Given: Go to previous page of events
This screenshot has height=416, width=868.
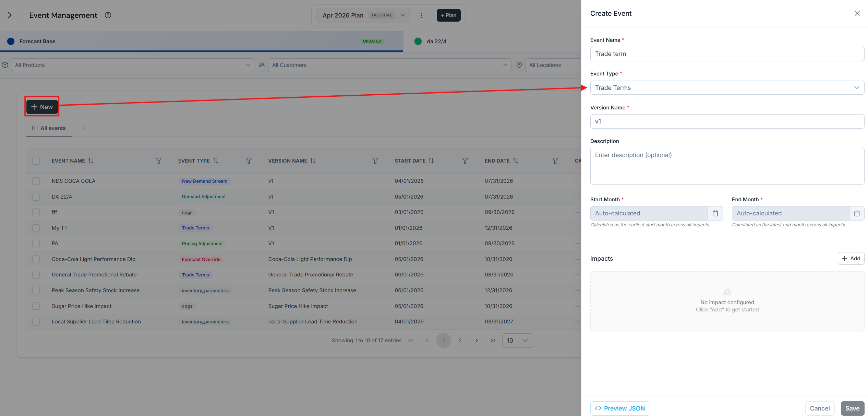Looking at the screenshot, I should pos(427,341).
